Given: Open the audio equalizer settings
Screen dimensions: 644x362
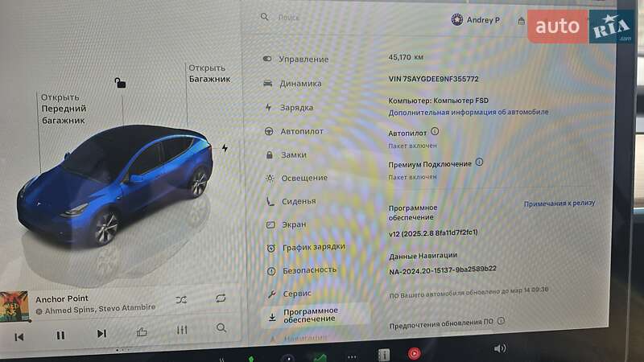Looking at the screenshot, I should (182, 330).
